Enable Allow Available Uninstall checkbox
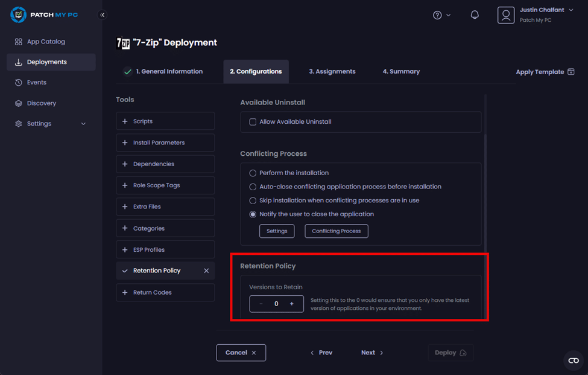 pyautogui.click(x=253, y=122)
